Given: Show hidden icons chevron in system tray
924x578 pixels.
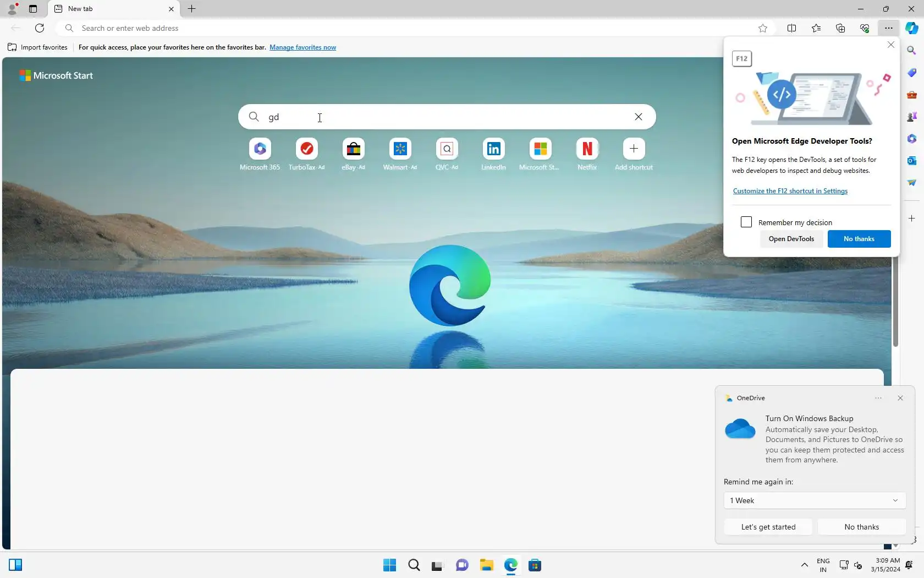Looking at the screenshot, I should 804,565.
